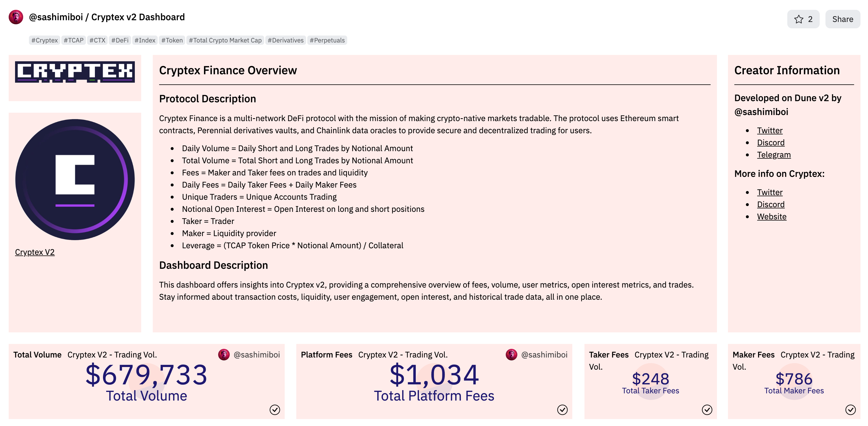The width and height of the screenshot is (868, 426).
Task: Click the Leverage formula bullet
Action: point(293,245)
